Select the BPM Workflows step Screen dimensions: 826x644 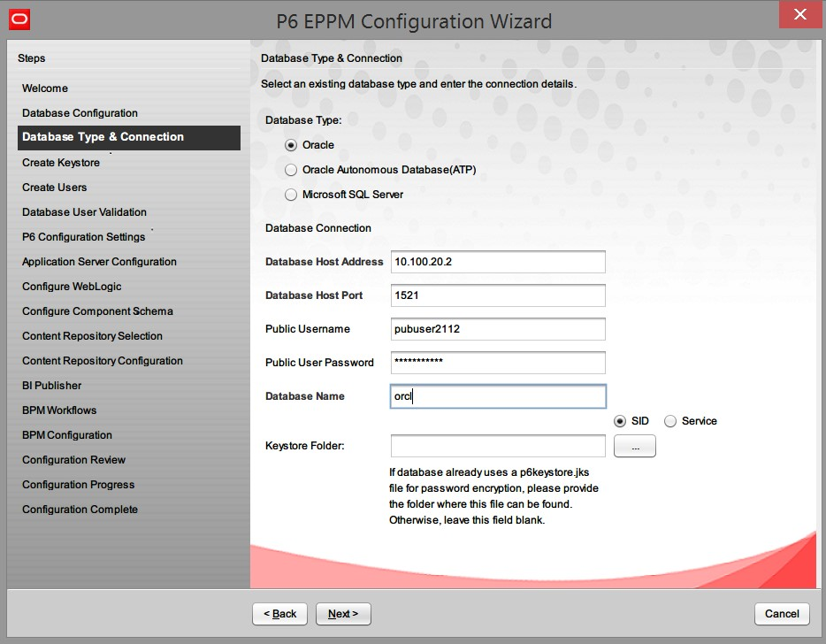coord(59,410)
